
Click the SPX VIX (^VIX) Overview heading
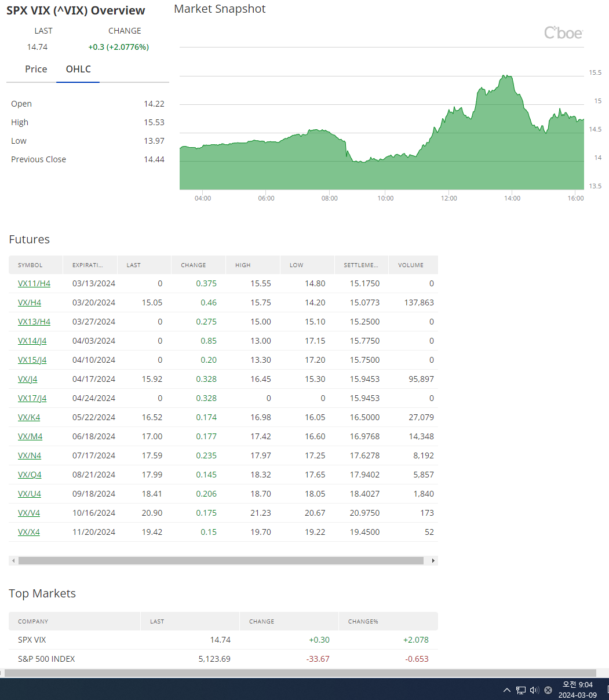click(x=76, y=10)
